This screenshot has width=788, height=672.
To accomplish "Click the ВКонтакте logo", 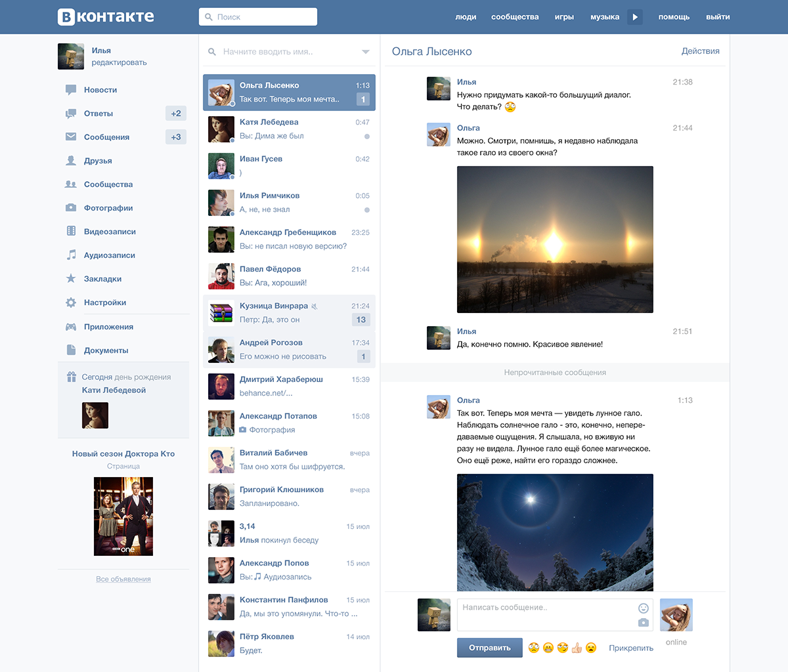I will 106,17.
